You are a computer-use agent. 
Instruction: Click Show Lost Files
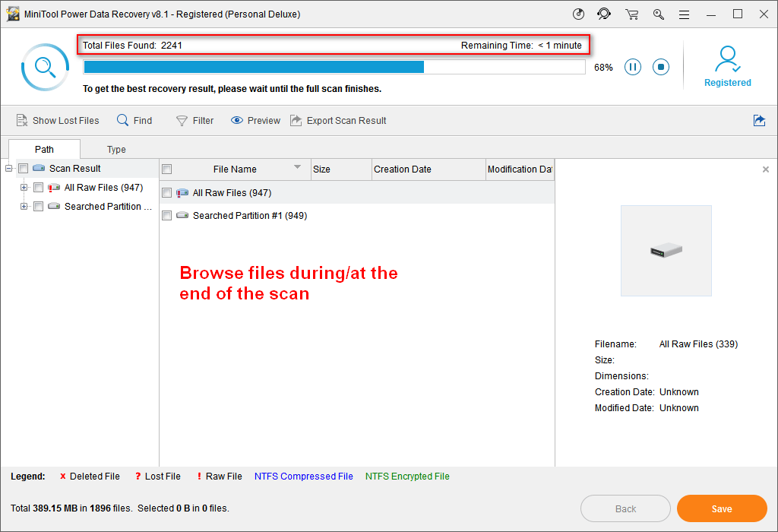[58, 121]
